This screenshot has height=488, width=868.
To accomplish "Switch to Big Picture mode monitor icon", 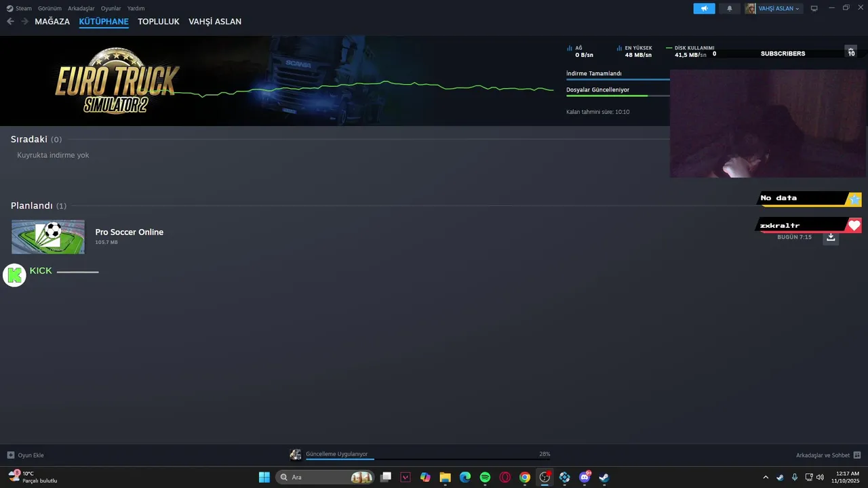I will (814, 8).
